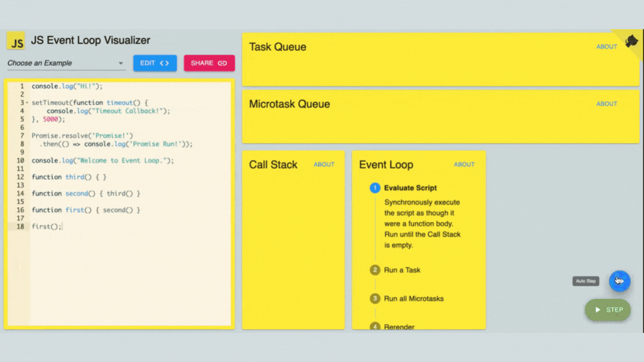
Task: Open Call Stack ABOUT link
Action: 324,165
